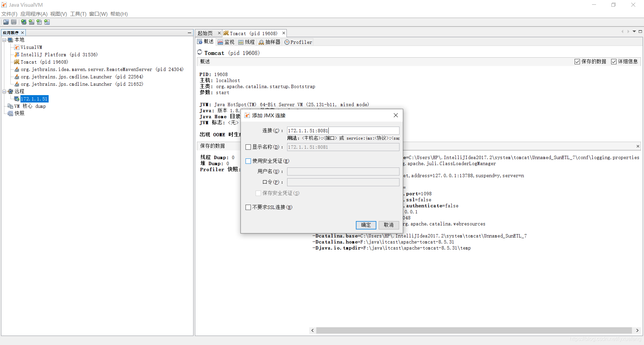This screenshot has height=345, width=644.
Task: Uncheck 详细信息 checkbox
Action: click(614, 62)
